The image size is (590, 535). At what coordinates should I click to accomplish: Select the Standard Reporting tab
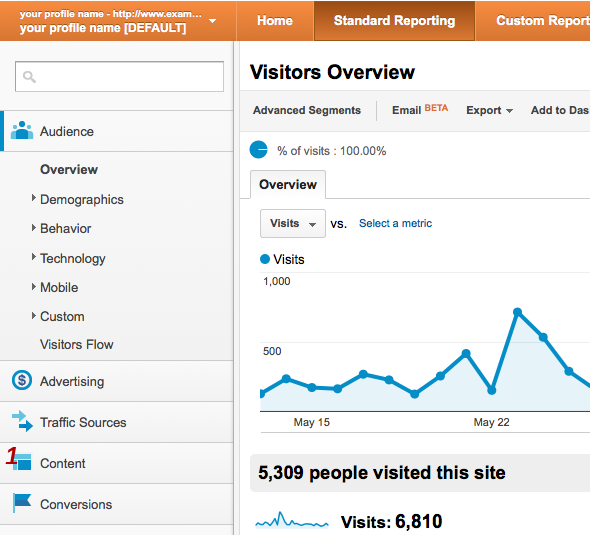pos(394,21)
